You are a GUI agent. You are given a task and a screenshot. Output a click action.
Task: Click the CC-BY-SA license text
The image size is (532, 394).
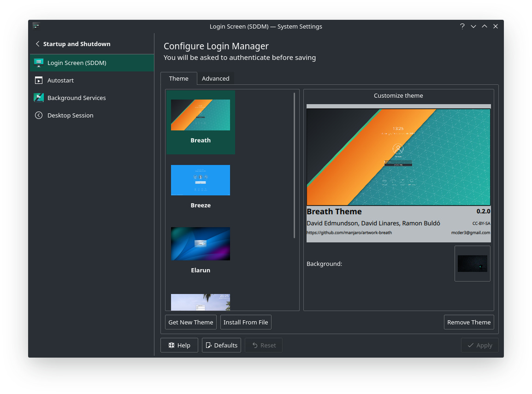(481, 223)
